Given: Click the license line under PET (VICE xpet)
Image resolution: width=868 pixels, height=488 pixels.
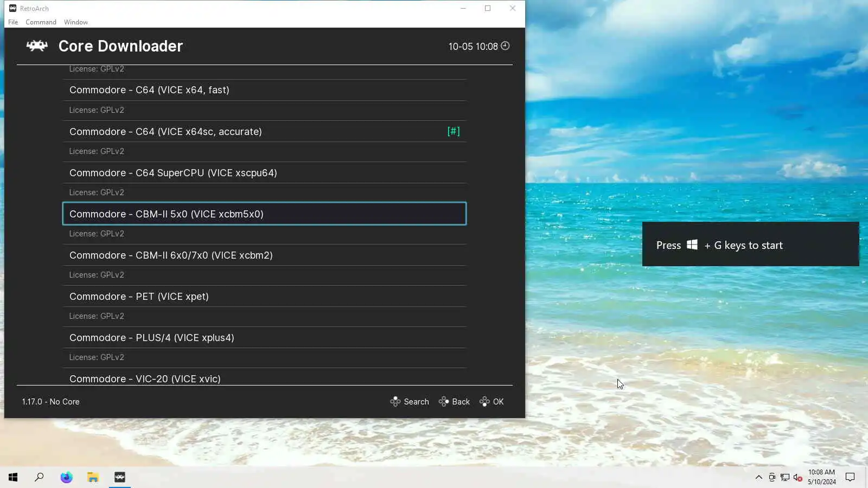Looking at the screenshot, I should coord(97,316).
